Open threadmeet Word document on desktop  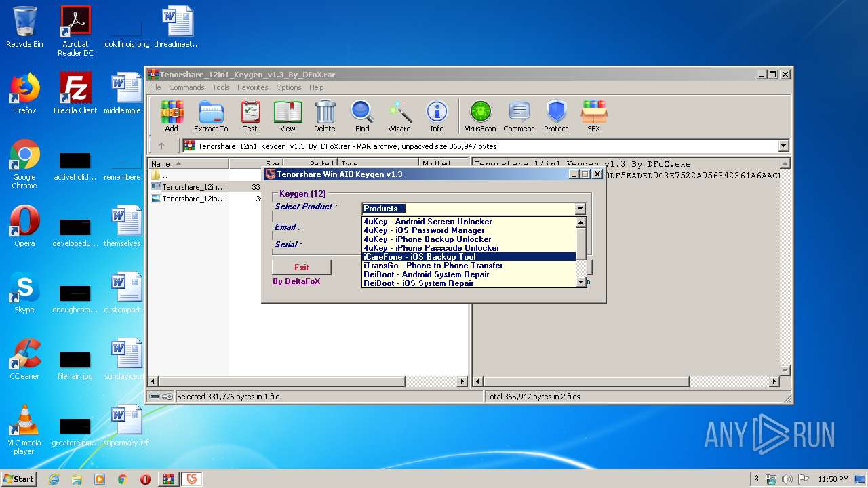(177, 28)
